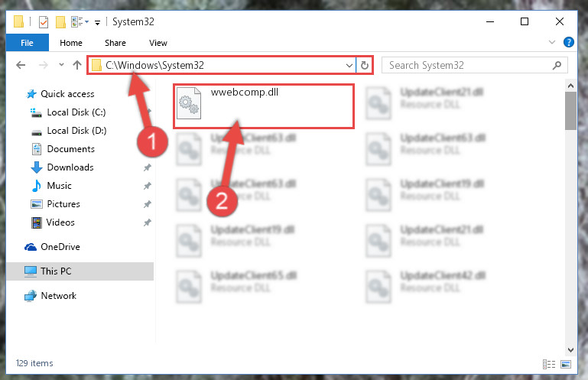The width and height of the screenshot is (588, 380).
Task: Switch to the View tab
Action: tap(158, 43)
